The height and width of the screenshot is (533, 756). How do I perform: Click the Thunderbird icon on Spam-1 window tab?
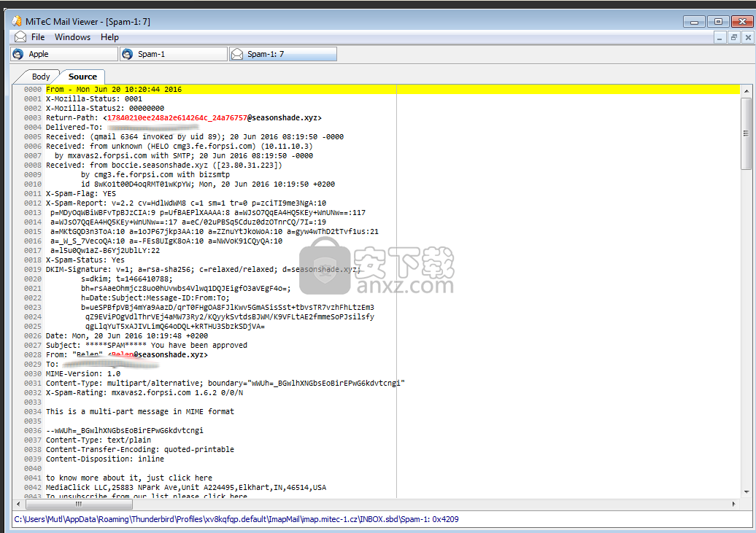128,54
